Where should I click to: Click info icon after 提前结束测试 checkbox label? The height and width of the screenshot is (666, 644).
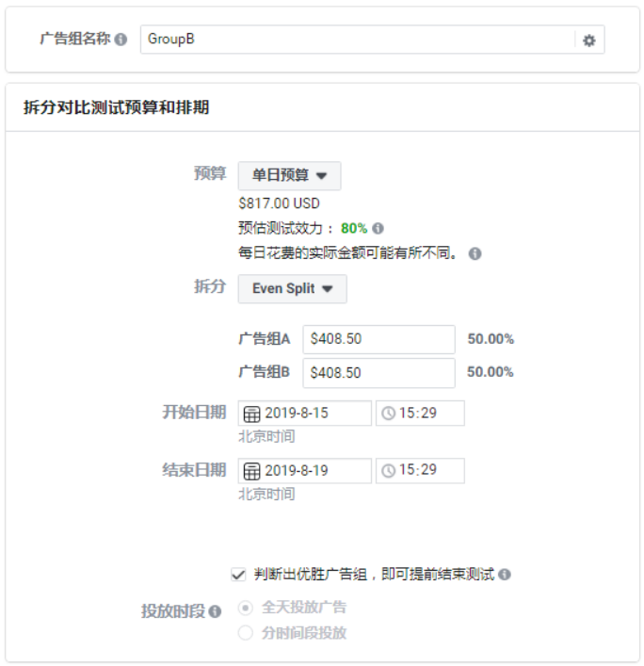point(505,575)
